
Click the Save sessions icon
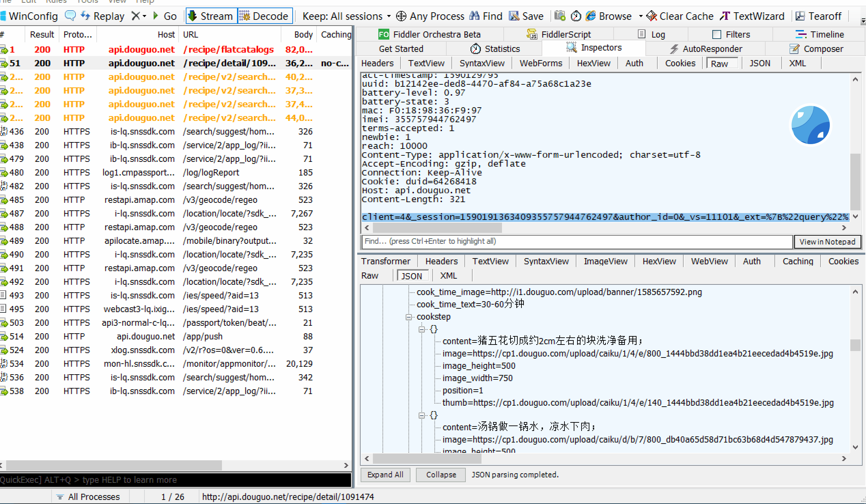coord(514,16)
